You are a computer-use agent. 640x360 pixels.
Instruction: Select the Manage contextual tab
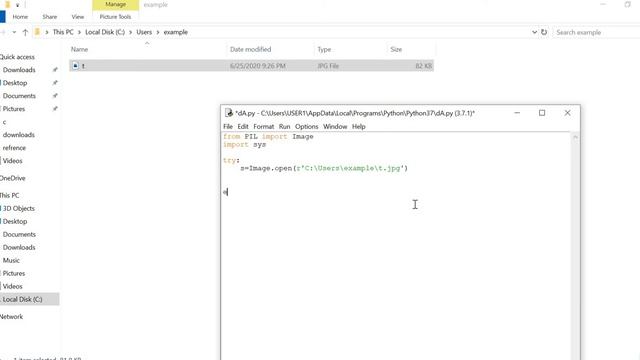(116, 4)
